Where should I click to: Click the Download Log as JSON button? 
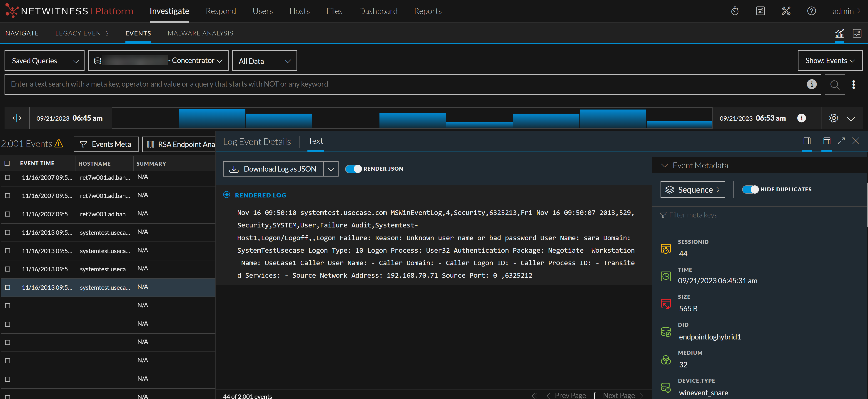coord(274,169)
